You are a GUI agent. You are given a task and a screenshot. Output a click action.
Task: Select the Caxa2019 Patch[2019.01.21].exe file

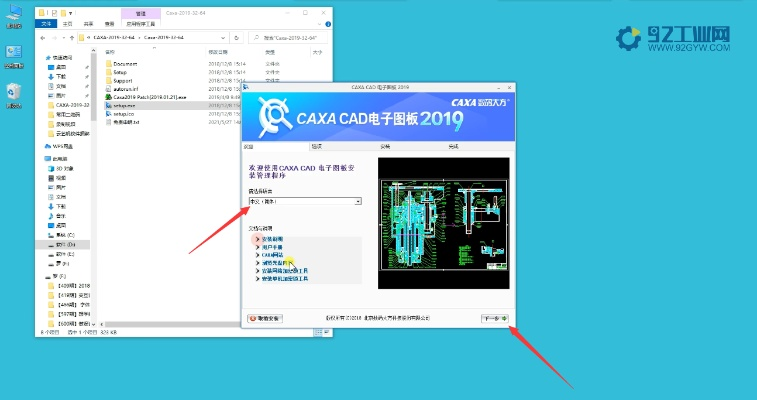149,97
